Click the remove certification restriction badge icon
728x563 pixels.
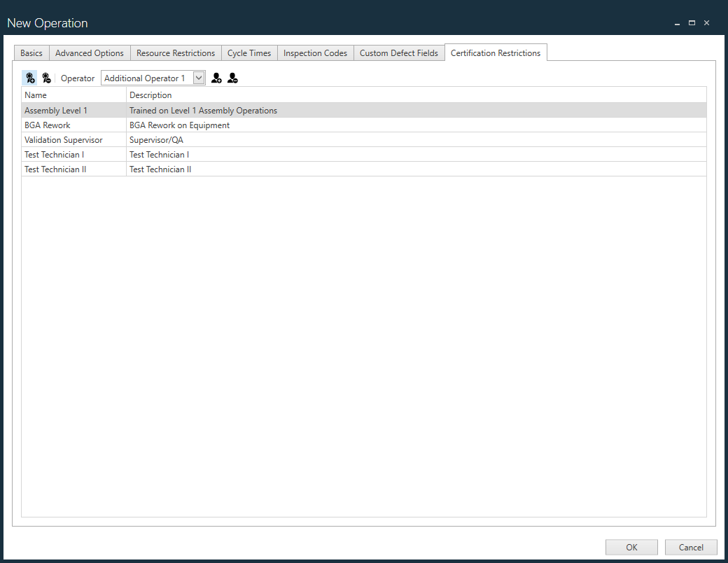46,78
